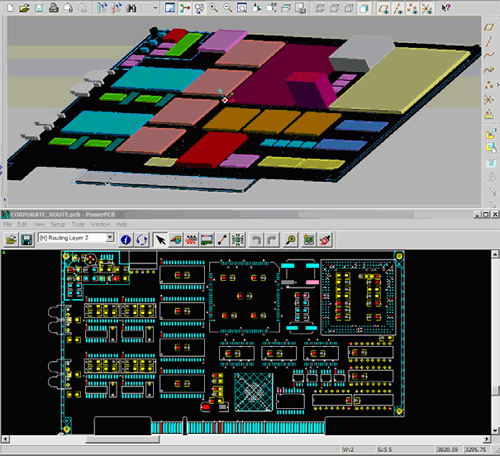Image resolution: width=500 pixels, height=456 pixels.
Task: Click the magnifier zoom icon in PowerPCB toolbar
Action: tap(291, 240)
